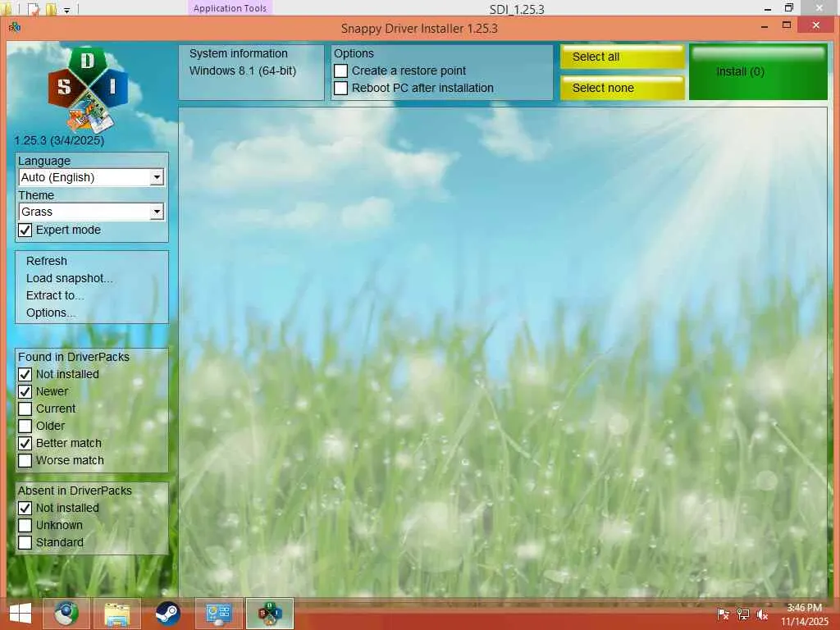The width and height of the screenshot is (840, 630).
Task: Check the Unknown drivers filter
Action: tap(25, 525)
